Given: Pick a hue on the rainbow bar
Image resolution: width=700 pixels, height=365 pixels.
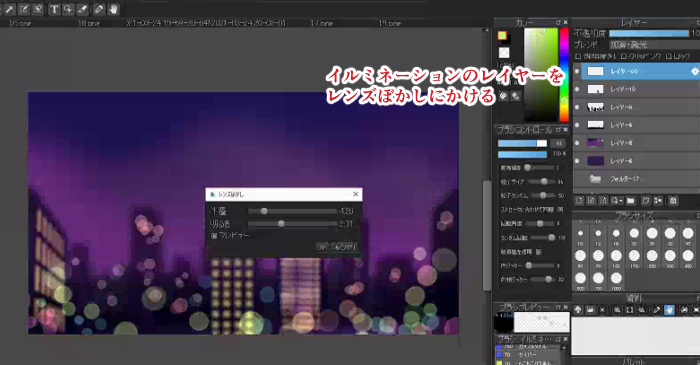Looking at the screenshot, I should [564, 75].
